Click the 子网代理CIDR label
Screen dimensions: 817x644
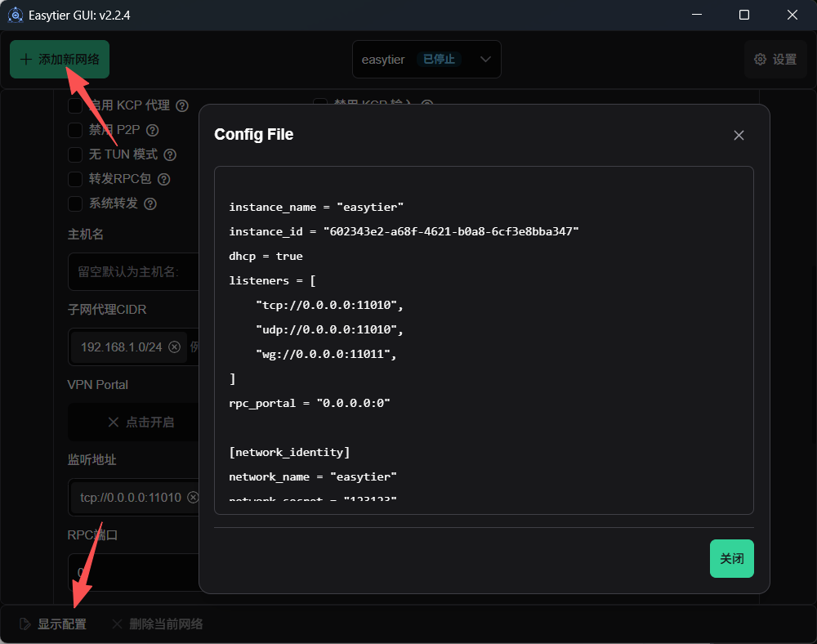[x=107, y=310]
